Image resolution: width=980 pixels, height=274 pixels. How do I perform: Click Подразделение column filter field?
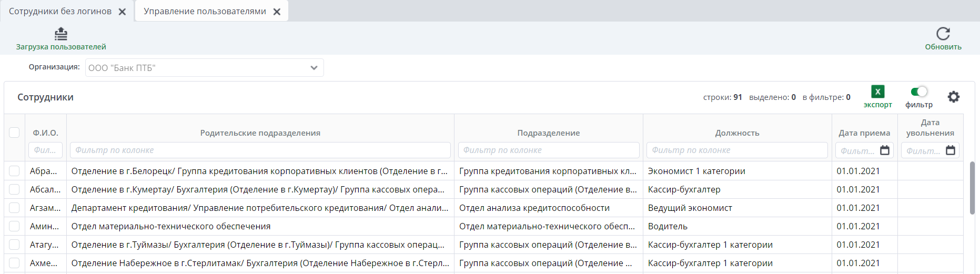click(549, 150)
